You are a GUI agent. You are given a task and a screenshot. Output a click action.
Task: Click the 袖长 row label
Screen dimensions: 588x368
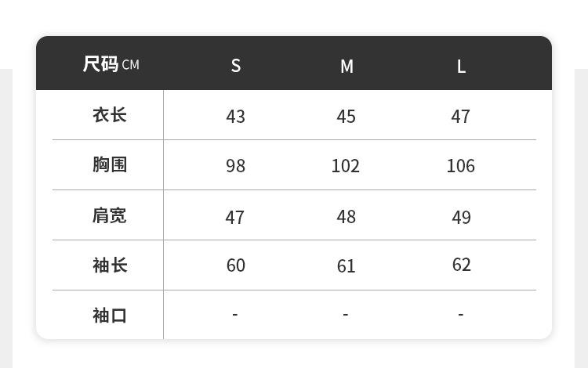point(110,265)
